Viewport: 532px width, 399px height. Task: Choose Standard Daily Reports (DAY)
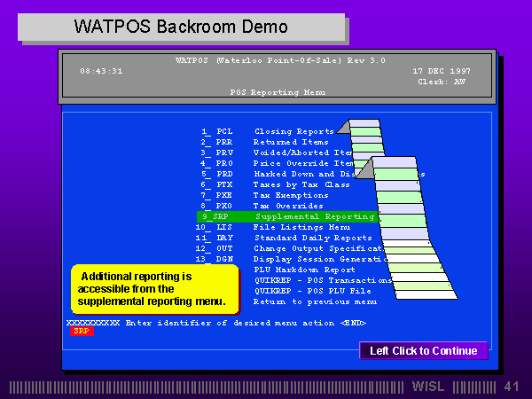(301, 238)
